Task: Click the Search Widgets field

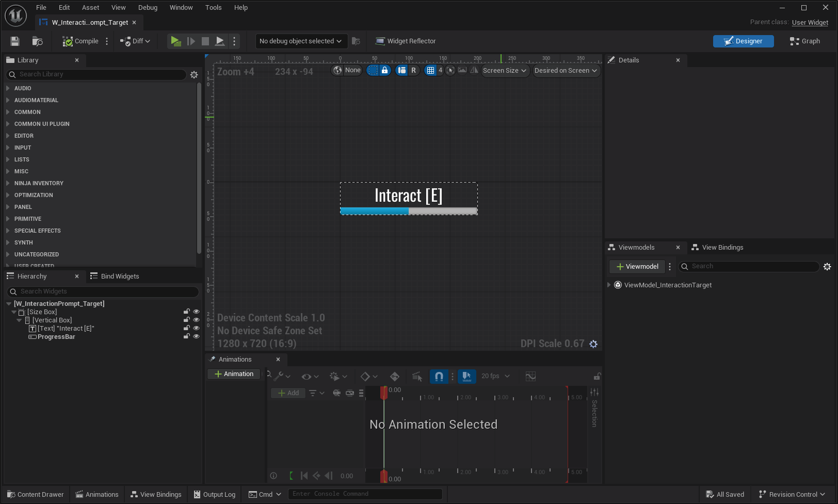Action: (103, 291)
